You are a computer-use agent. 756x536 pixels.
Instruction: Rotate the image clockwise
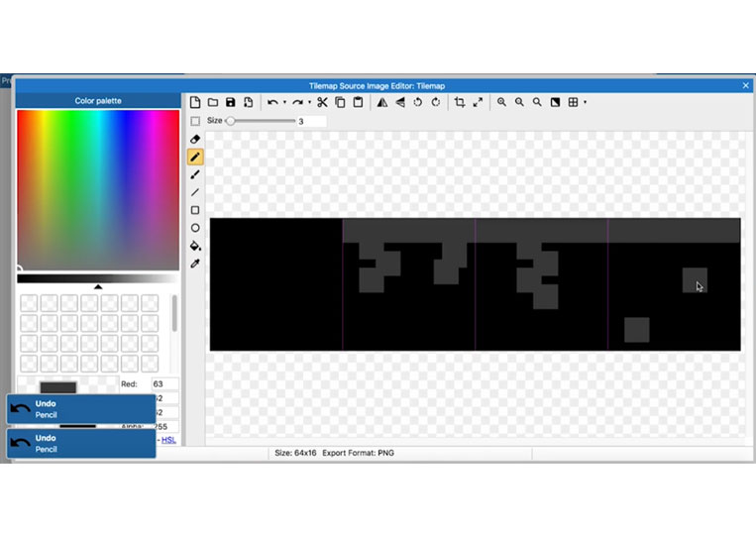(435, 102)
